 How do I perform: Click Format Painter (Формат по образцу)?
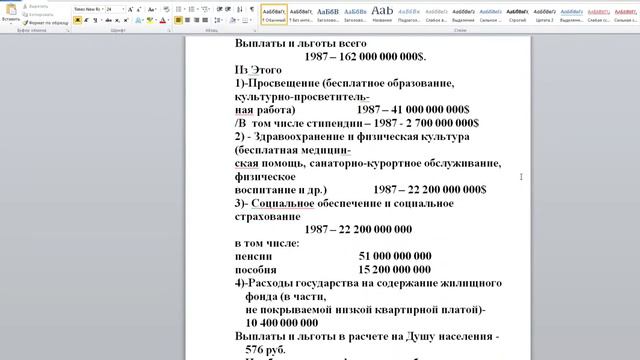tap(45, 23)
